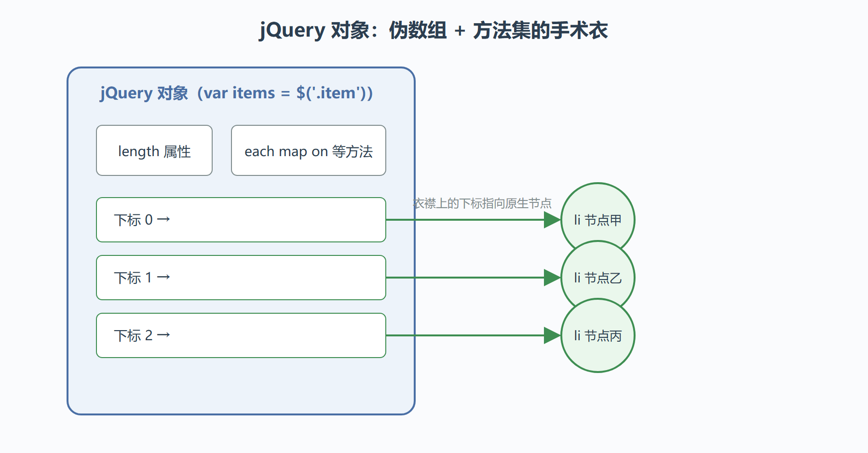Screen dimensions: 868x453
Task: Click the 'li 节点丙' circle
Action: (598, 335)
